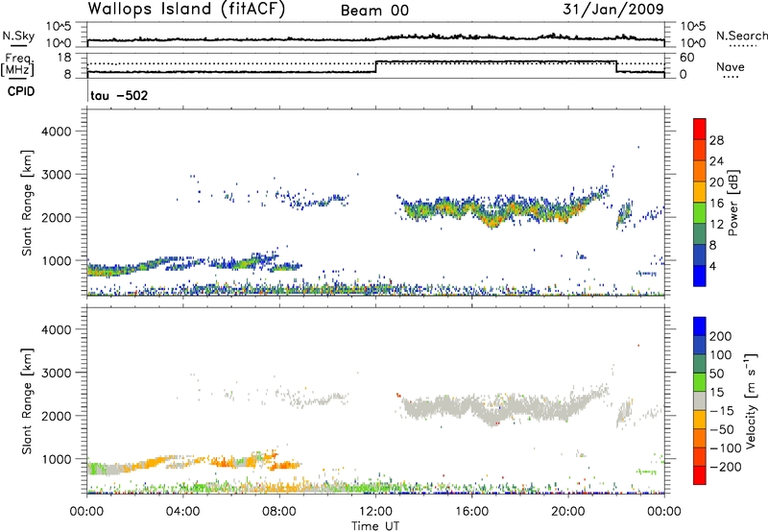Click the gray segment of the Velocity colorbar
The height and width of the screenshot is (532, 768).
pyautogui.click(x=700, y=400)
